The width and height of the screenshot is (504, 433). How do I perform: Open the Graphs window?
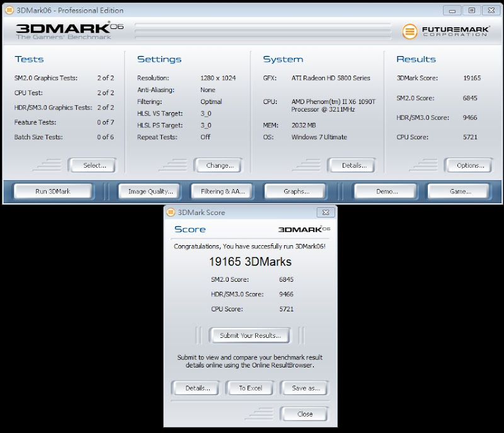point(296,191)
